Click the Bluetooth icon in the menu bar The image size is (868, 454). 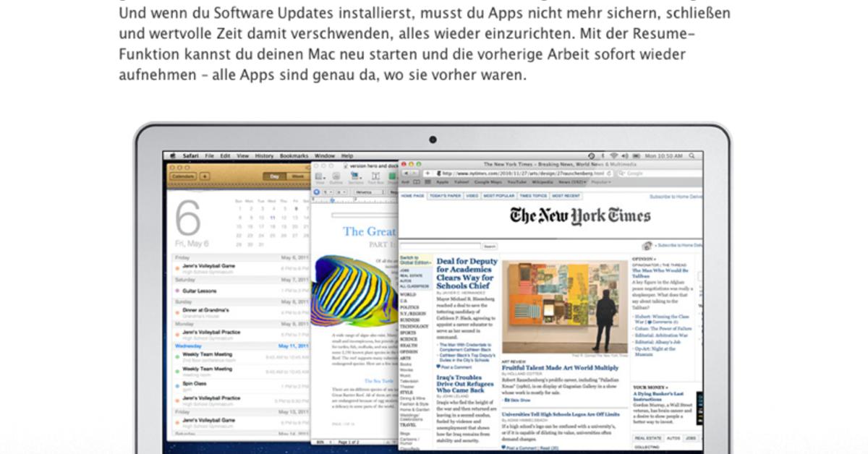[603, 156]
